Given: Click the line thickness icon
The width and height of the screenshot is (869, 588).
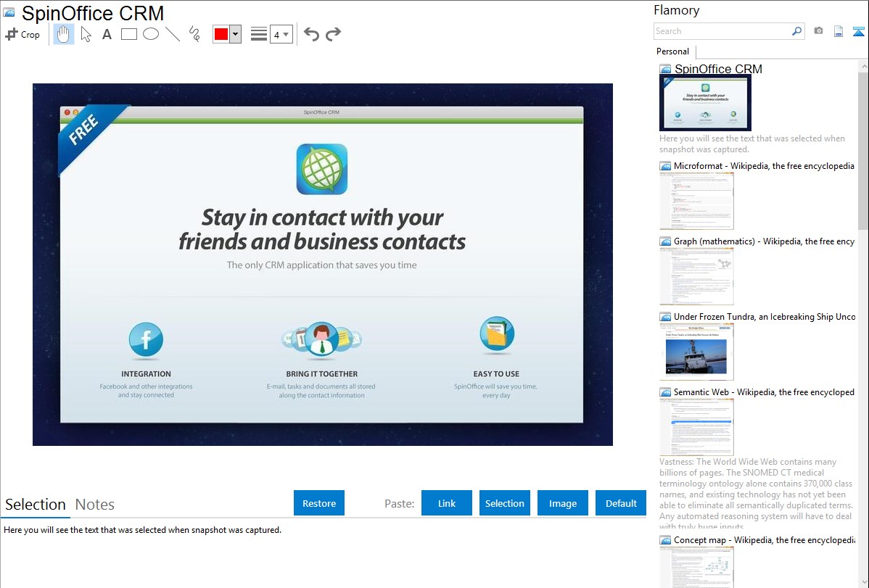Looking at the screenshot, I should click(259, 34).
